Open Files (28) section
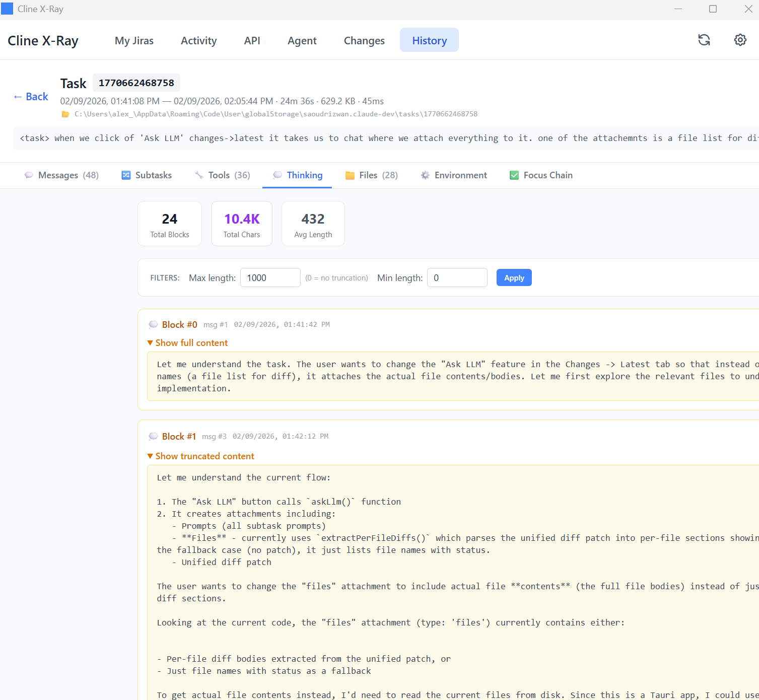Screen dimensions: 759x700 [x=371, y=175]
